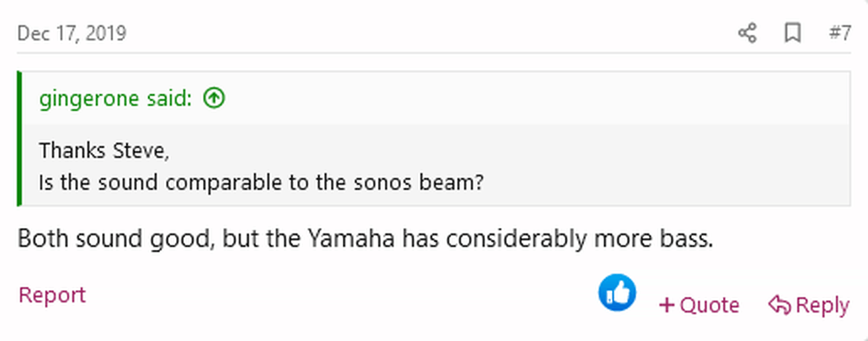Click the plus icon next to Quote
This screenshot has height=341, width=868.
(667, 305)
